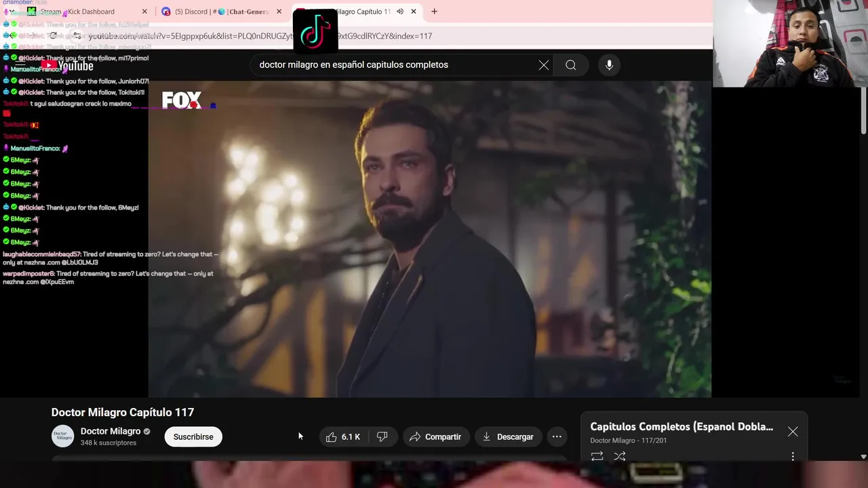
Task: Dislike the video
Action: 382,436
